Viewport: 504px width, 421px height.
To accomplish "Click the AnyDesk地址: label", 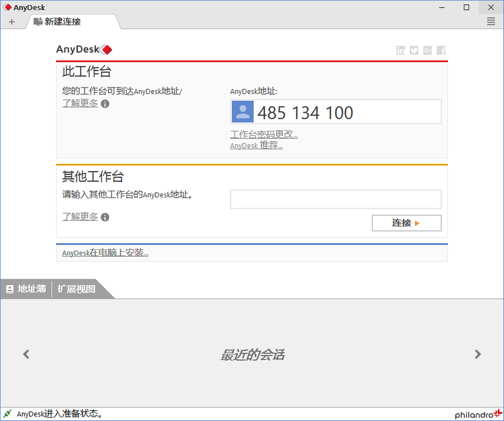I will click(x=254, y=91).
